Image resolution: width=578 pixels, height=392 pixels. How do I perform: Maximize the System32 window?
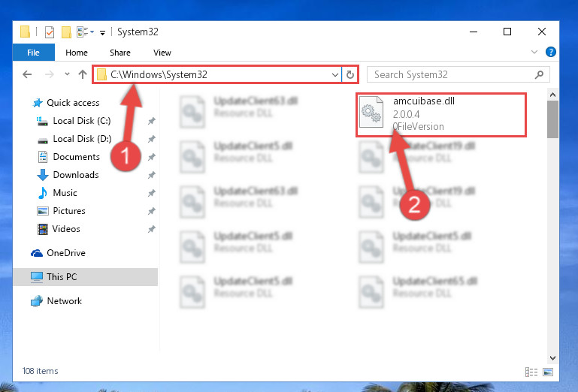tap(507, 32)
